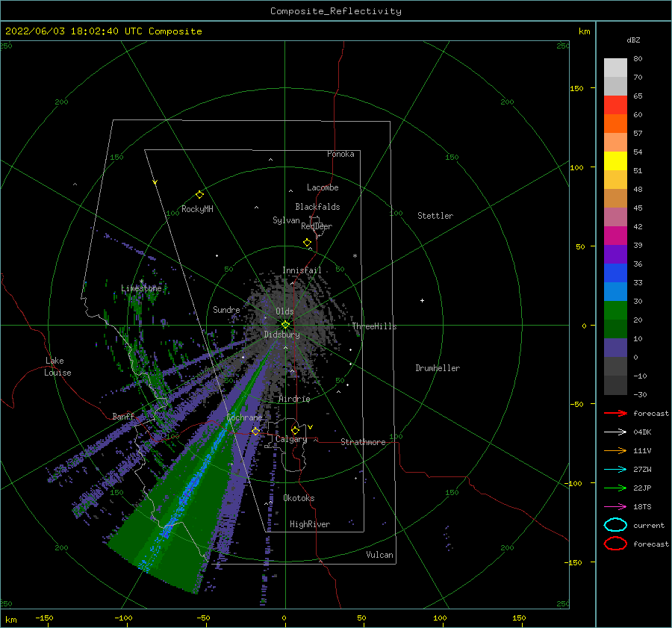Click the orange 111V arrow in legend
Screen dimensions: 672x628
[x=615, y=450]
